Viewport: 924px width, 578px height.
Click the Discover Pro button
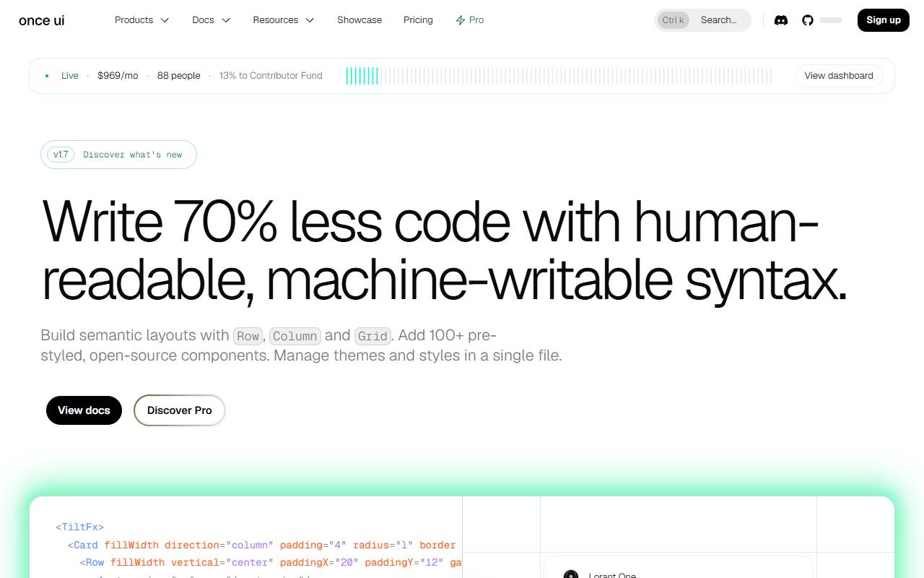(180, 410)
